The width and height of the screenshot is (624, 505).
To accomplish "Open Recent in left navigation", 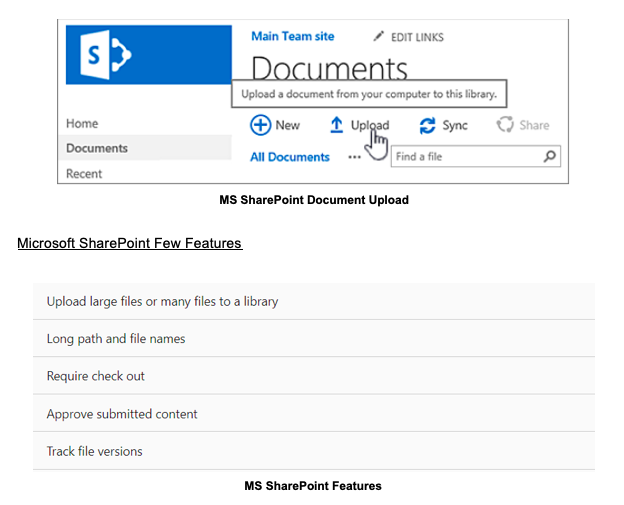I will 84,174.
